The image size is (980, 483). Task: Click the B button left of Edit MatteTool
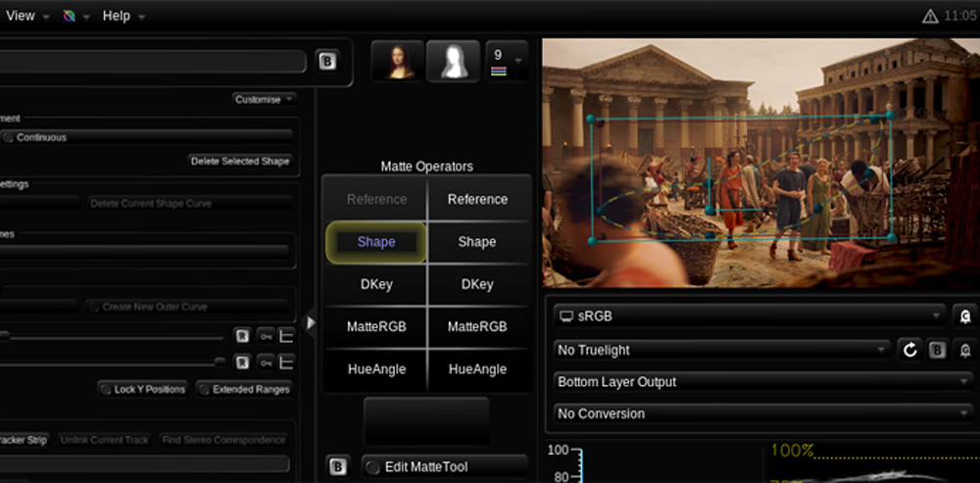(x=338, y=466)
